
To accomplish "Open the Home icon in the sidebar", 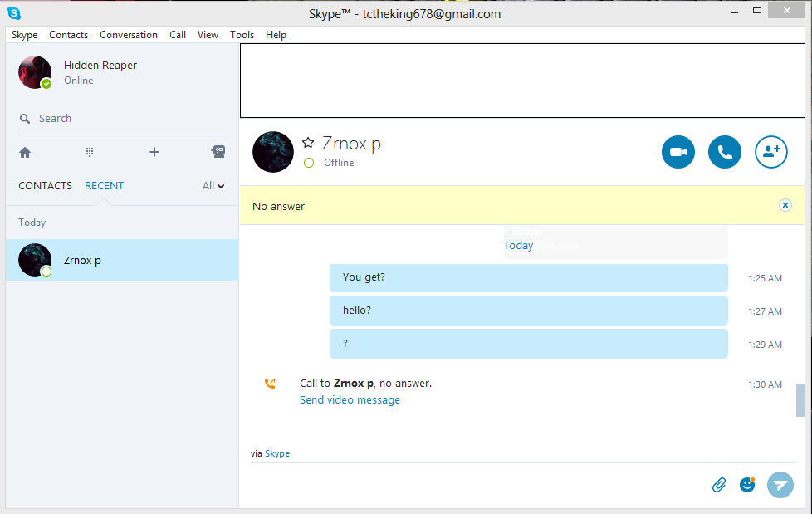I will 25,152.
